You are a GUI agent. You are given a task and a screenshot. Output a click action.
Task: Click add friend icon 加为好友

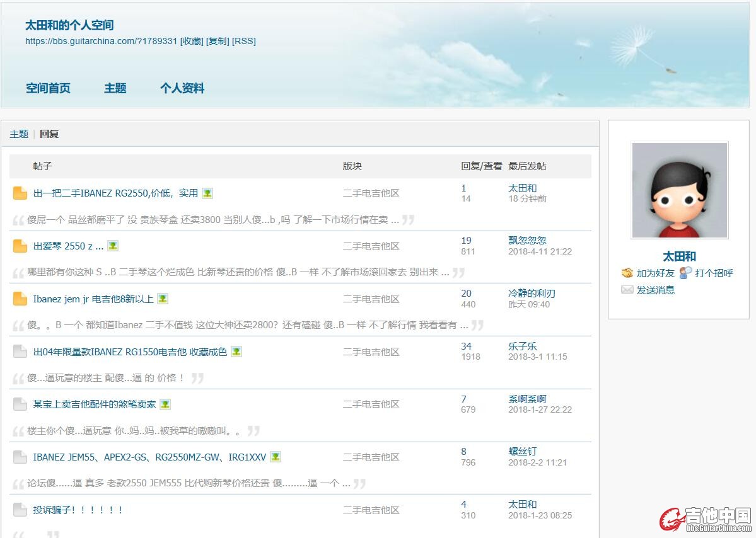point(627,273)
